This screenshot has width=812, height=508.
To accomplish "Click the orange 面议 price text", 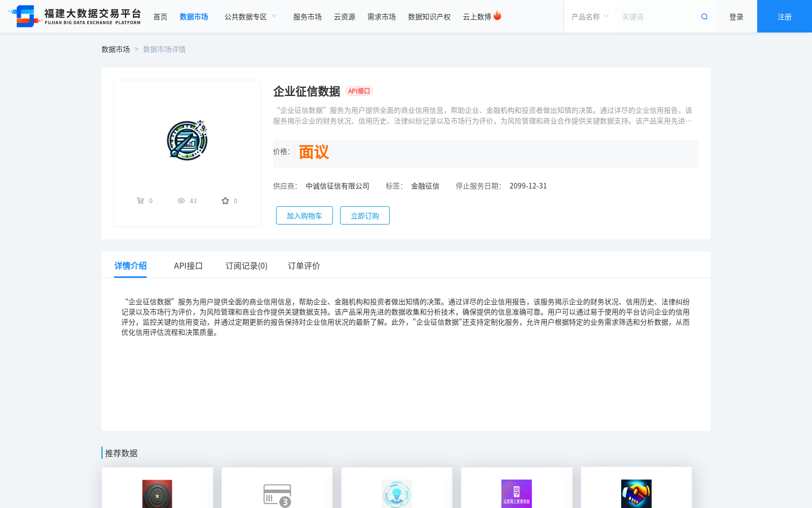I will (x=314, y=152).
